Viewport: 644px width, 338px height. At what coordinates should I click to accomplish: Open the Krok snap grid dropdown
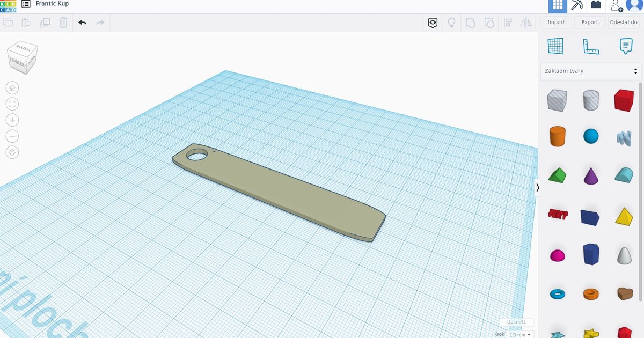coord(518,334)
